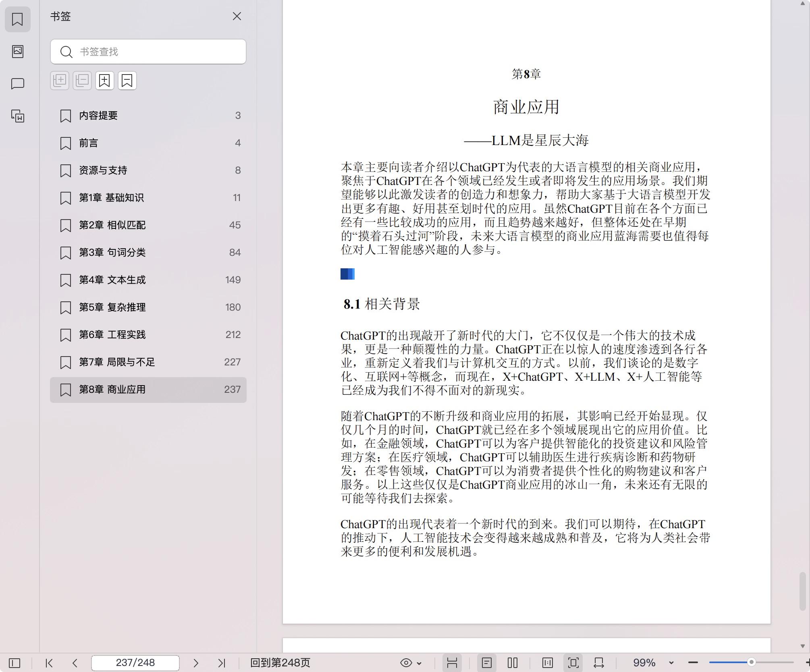Click the page number field 237/248
810x672 pixels.
(135, 663)
